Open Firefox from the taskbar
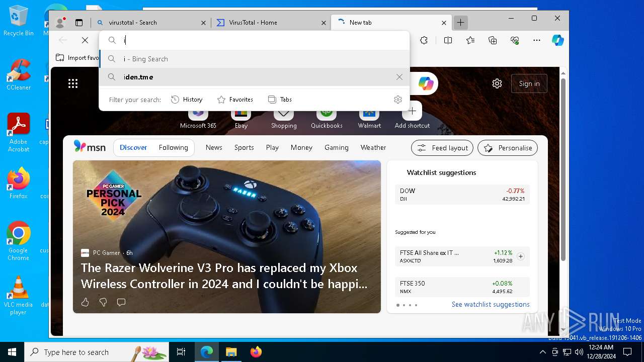The height and width of the screenshot is (362, 644). pyautogui.click(x=256, y=352)
